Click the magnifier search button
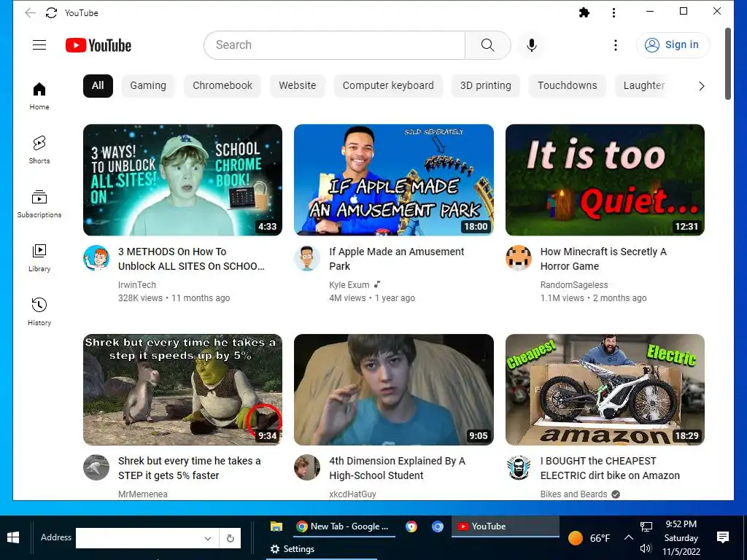 pyautogui.click(x=487, y=44)
